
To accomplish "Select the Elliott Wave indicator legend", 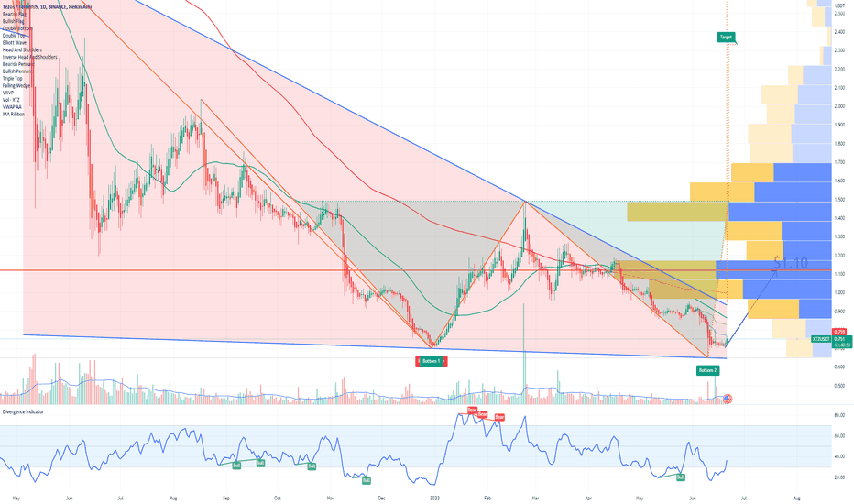I will (14, 42).
